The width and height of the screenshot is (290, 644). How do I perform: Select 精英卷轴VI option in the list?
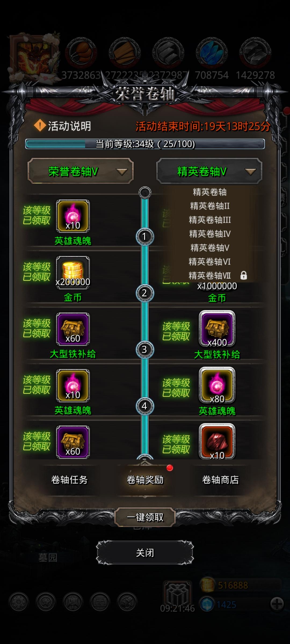pyautogui.click(x=210, y=262)
